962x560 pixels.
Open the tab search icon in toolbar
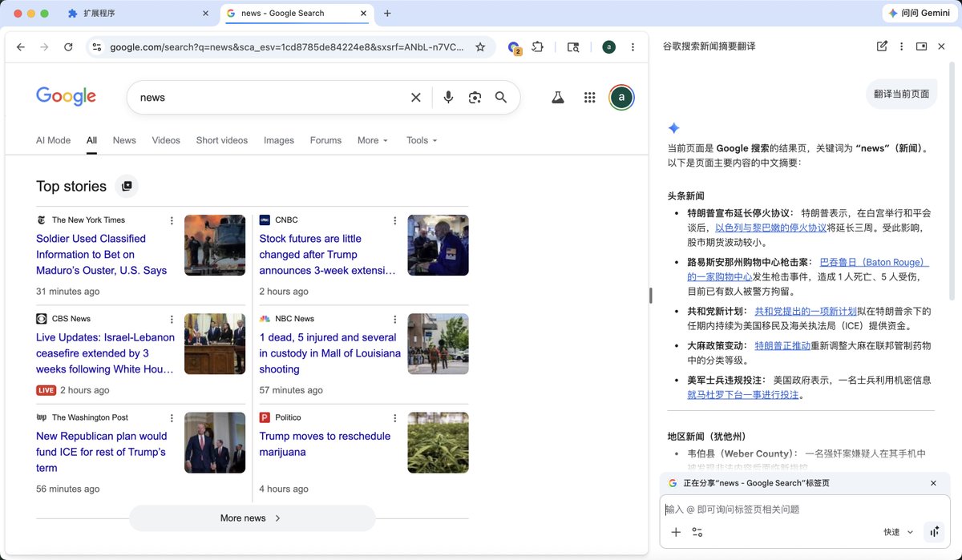[x=573, y=47]
